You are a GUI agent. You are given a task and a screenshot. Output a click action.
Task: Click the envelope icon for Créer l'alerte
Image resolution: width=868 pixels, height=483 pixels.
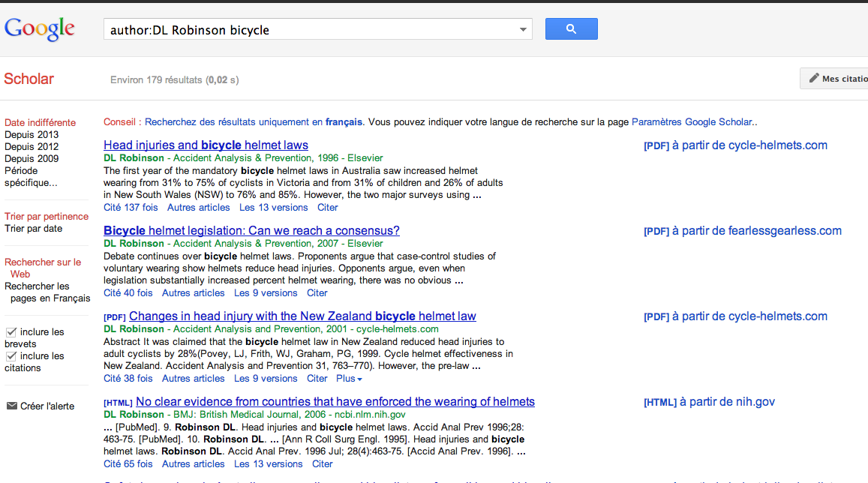[11, 406]
